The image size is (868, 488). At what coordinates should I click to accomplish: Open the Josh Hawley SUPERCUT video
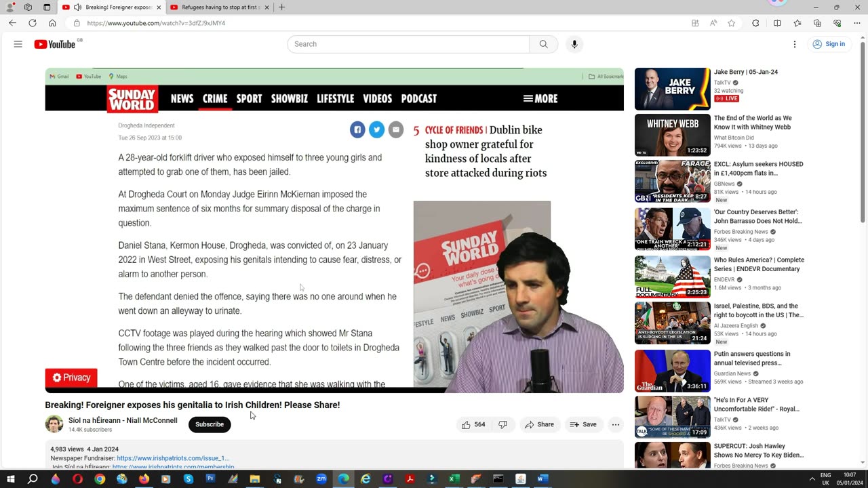[759, 450]
